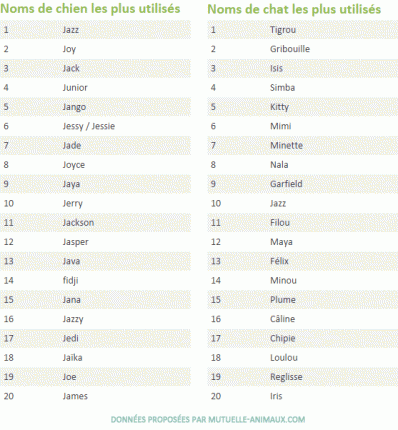
Task: Click the cat name Iris in row 20
Action: 276,396
